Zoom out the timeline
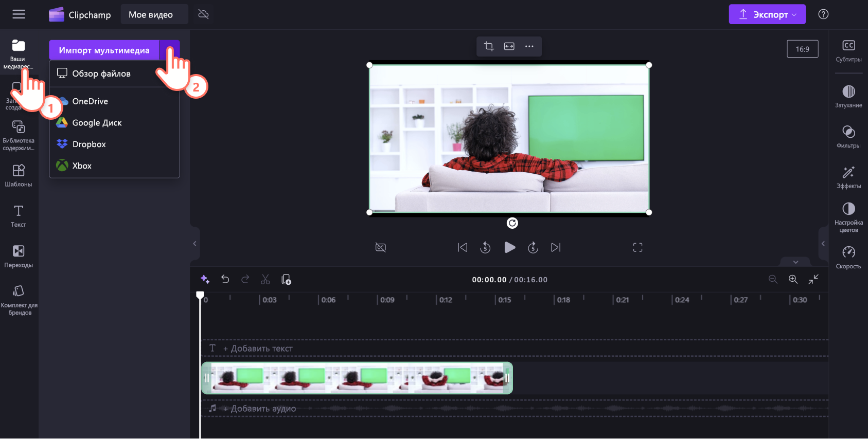 click(x=773, y=279)
